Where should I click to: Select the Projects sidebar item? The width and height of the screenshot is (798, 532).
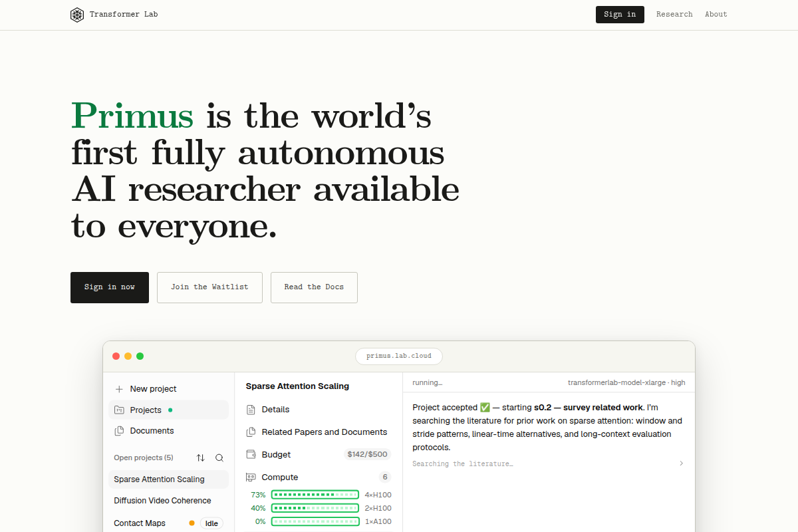[168, 410]
